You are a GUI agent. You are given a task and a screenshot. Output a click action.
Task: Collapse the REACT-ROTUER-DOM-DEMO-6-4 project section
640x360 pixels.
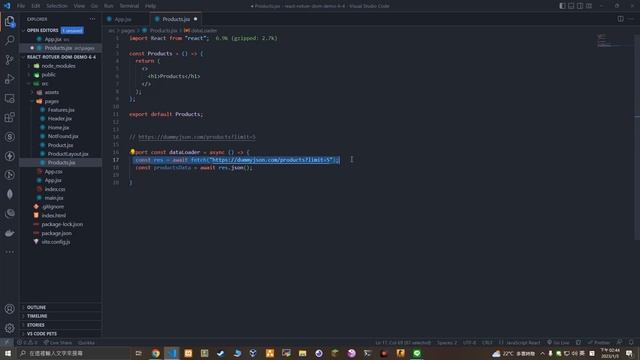point(61,57)
